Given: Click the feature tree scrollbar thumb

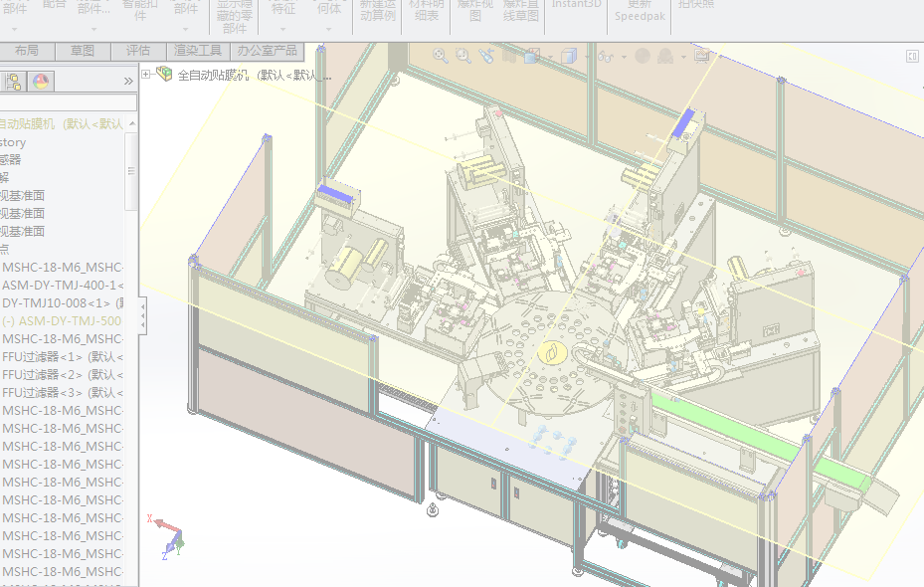Looking at the screenshot, I should click(131, 171).
